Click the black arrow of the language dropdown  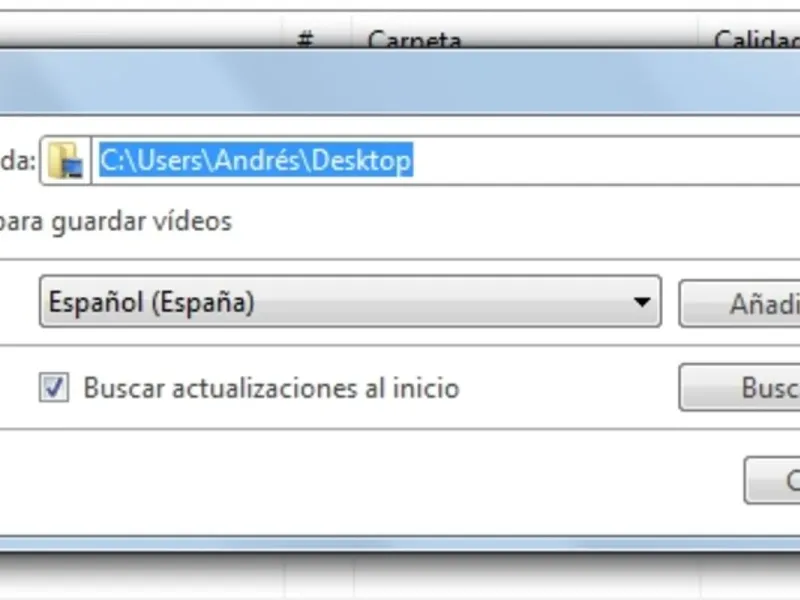[641, 302]
